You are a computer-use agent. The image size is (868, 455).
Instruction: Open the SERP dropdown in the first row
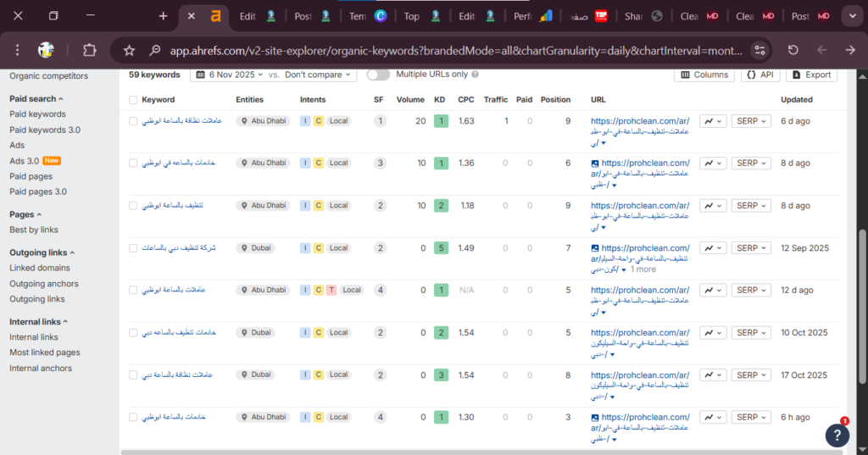coord(752,121)
